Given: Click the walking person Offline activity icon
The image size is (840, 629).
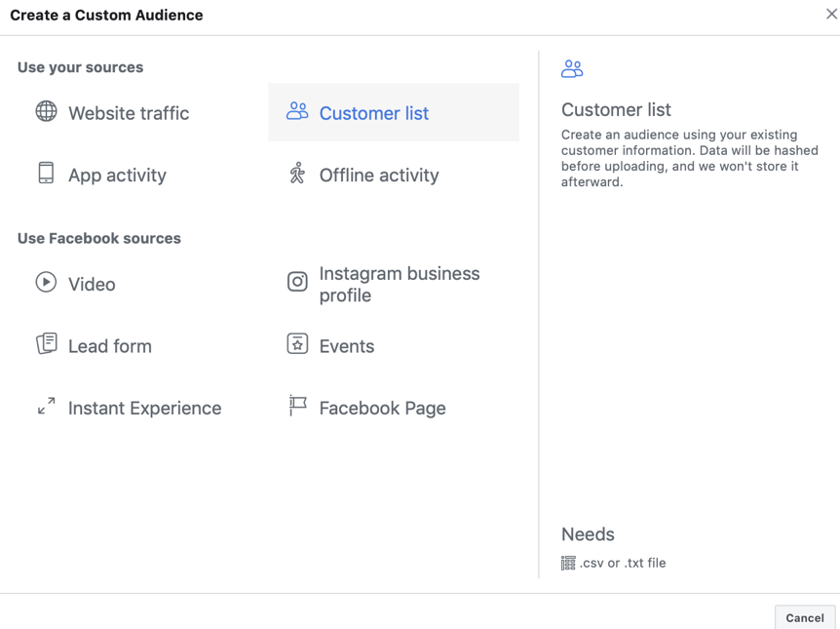Looking at the screenshot, I should (297, 174).
